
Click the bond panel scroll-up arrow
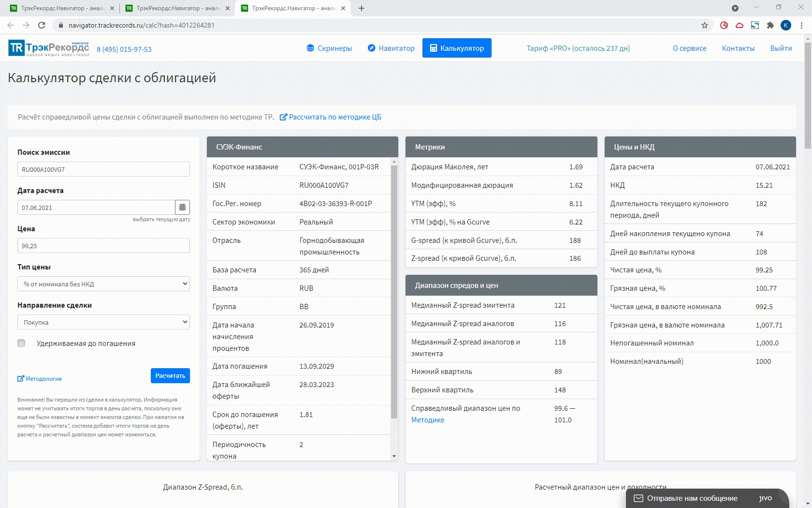[x=394, y=162]
